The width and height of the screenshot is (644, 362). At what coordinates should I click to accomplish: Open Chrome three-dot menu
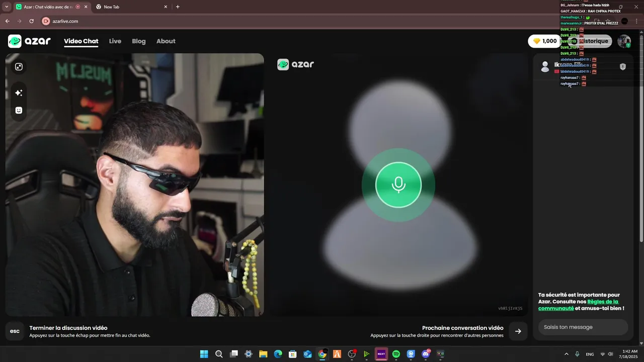pyautogui.click(x=636, y=21)
